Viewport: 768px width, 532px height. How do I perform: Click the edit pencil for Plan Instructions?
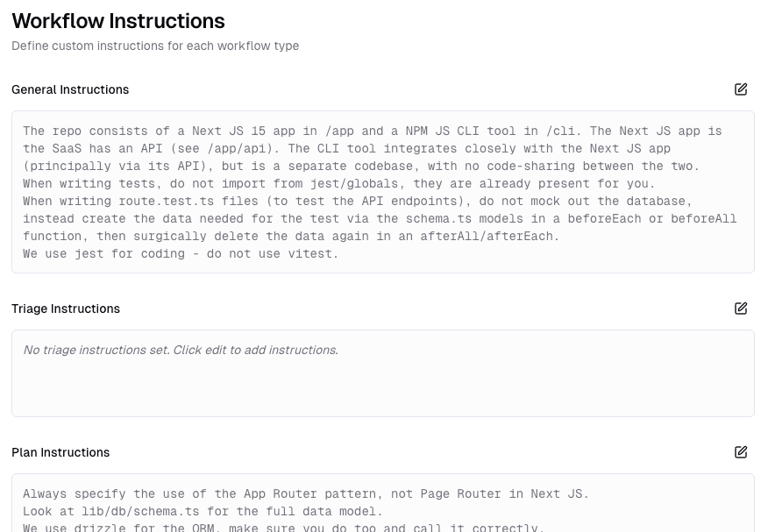coord(741,452)
